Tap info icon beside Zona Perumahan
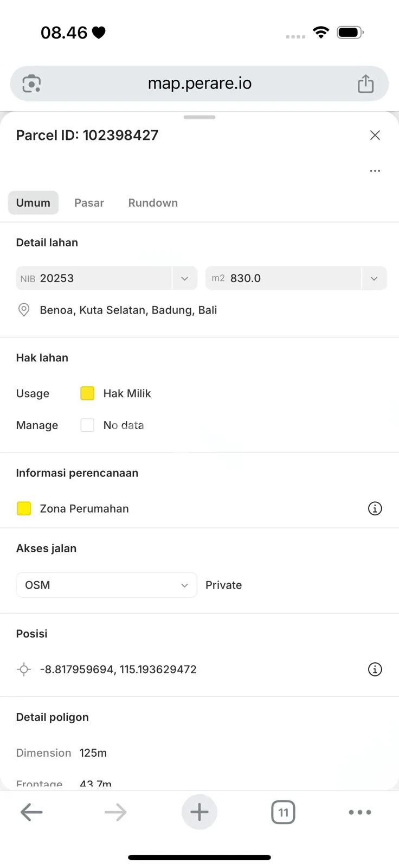The height and width of the screenshot is (868, 399). tap(375, 508)
